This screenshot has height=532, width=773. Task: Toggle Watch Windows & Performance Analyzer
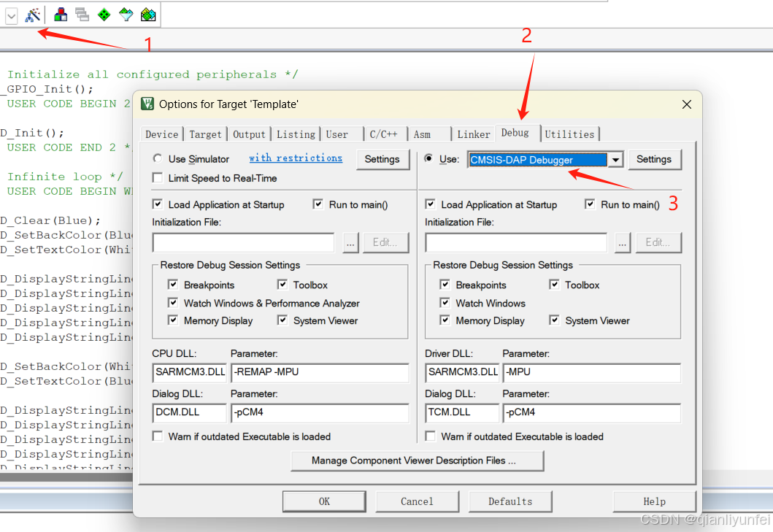coord(173,302)
